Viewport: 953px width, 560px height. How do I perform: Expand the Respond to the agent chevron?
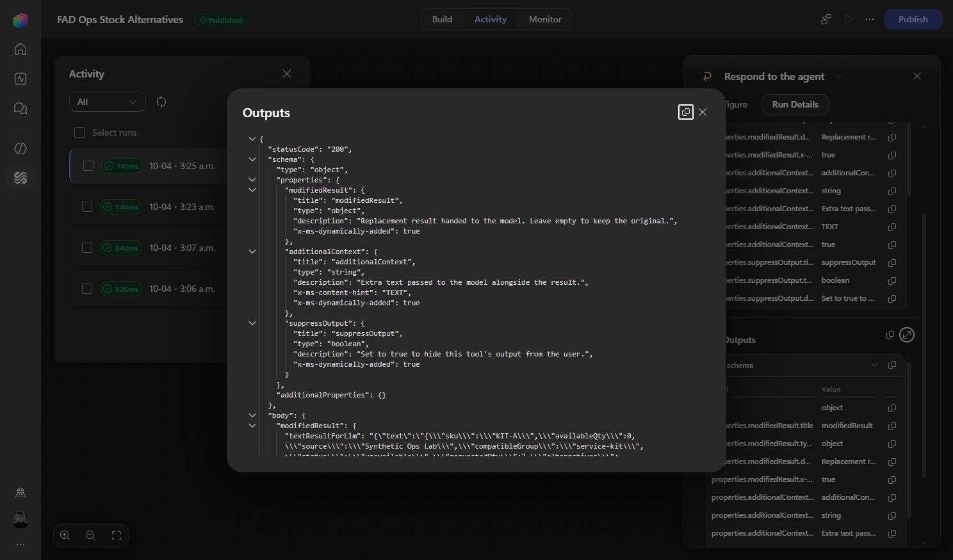pos(839,77)
